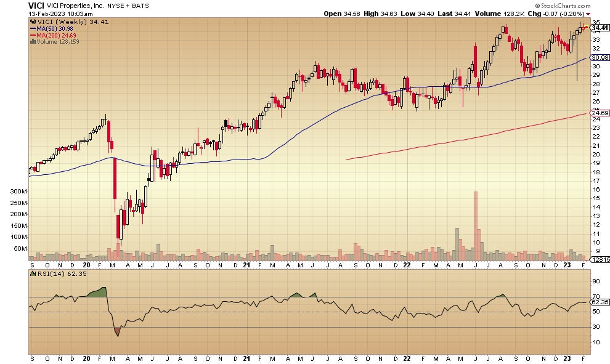Click the VICI (Weekly) 34.41 legend label
610x364 pixels.
coord(72,22)
